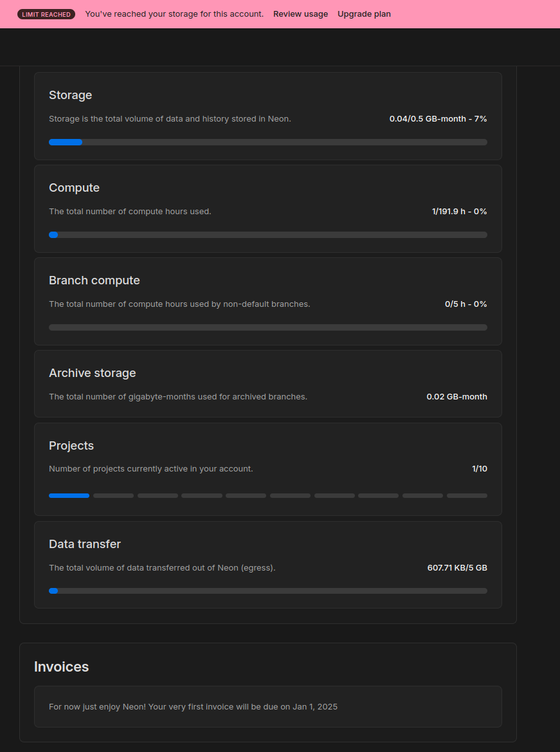Viewport: 560px width, 752px height.
Task: Click the Storage usage progress bar
Action: point(267,142)
